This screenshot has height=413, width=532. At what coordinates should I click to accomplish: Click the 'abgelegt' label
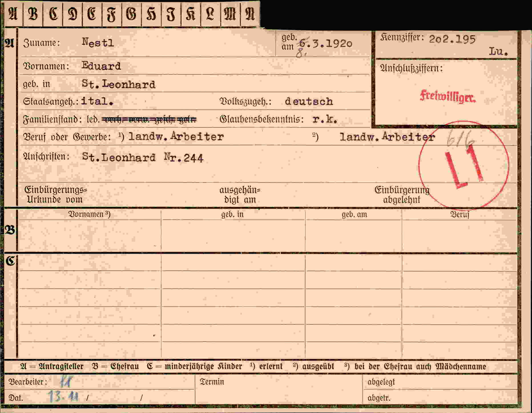381,382
